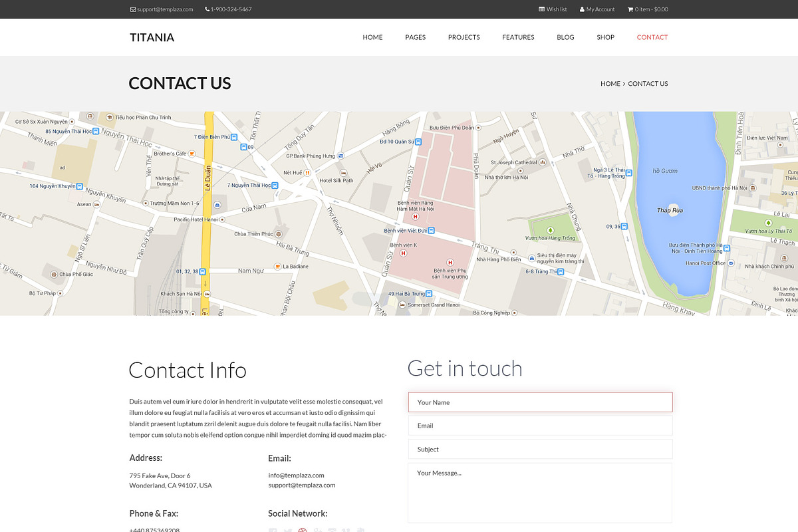Image resolution: width=798 pixels, height=532 pixels.
Task: Click support@templaza.com under the Email heading
Action: (x=301, y=485)
